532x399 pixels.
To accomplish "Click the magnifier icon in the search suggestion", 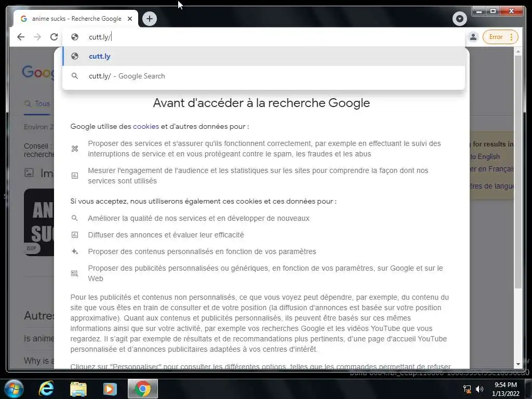I will 75,76.
